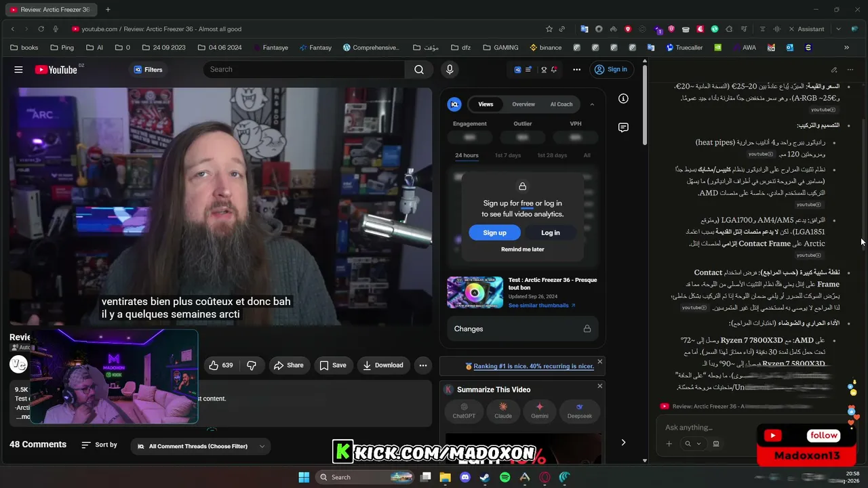Open the Ranking #1 is nice link
This screenshot has width=868, height=488.
[534, 367]
